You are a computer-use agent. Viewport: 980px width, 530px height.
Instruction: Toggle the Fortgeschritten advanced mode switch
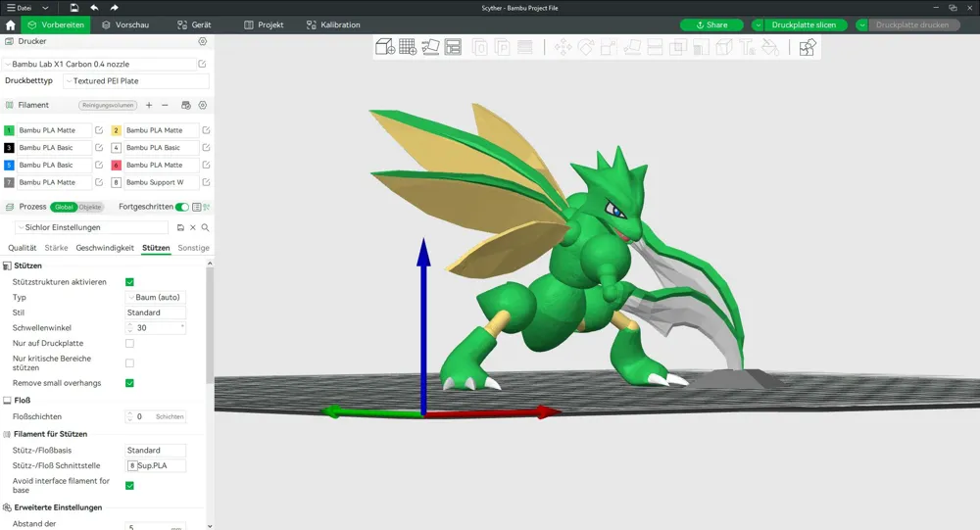(182, 207)
